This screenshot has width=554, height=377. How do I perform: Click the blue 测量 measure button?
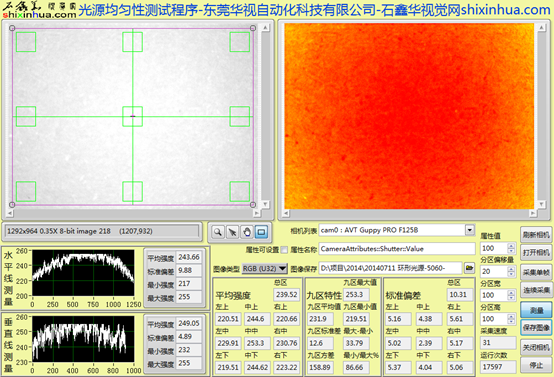(x=536, y=310)
